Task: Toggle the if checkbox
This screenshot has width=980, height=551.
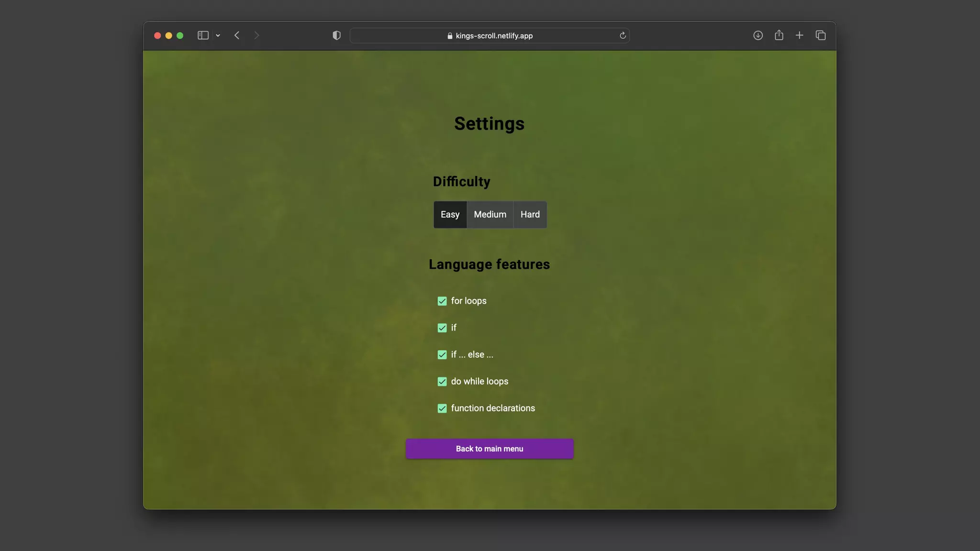Action: point(442,328)
